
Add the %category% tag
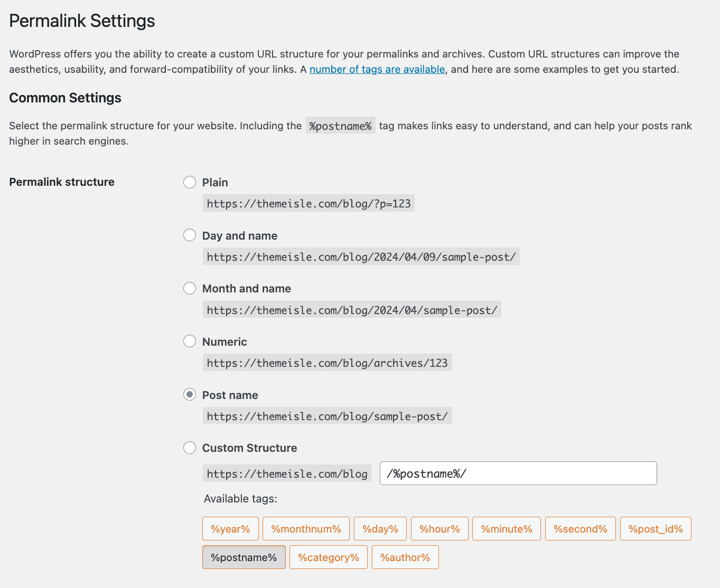(x=328, y=557)
